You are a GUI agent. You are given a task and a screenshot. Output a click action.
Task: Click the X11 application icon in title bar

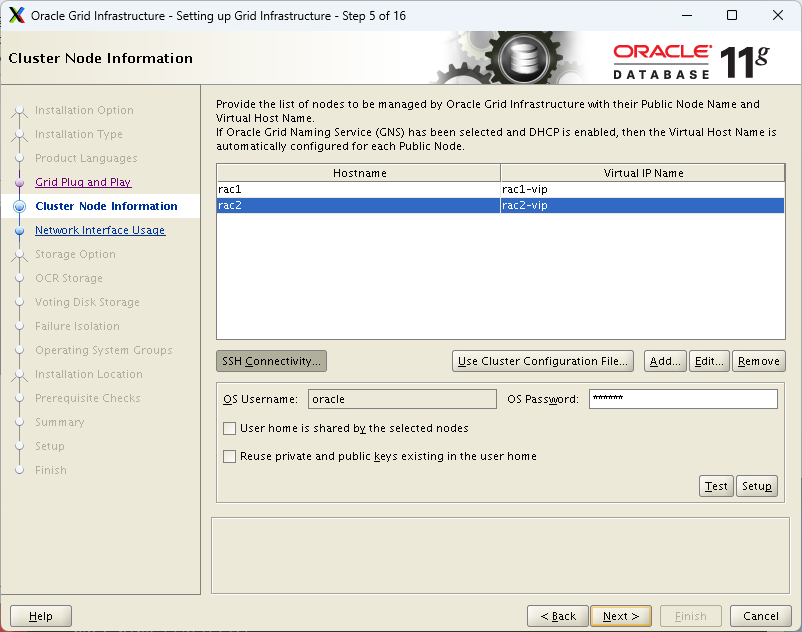pyautogui.click(x=16, y=15)
